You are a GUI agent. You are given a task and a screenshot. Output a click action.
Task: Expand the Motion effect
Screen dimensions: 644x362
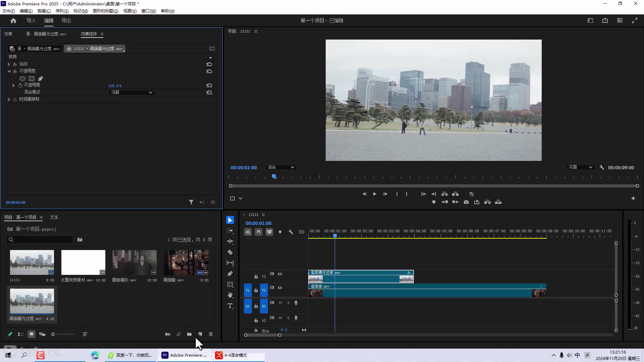point(9,64)
